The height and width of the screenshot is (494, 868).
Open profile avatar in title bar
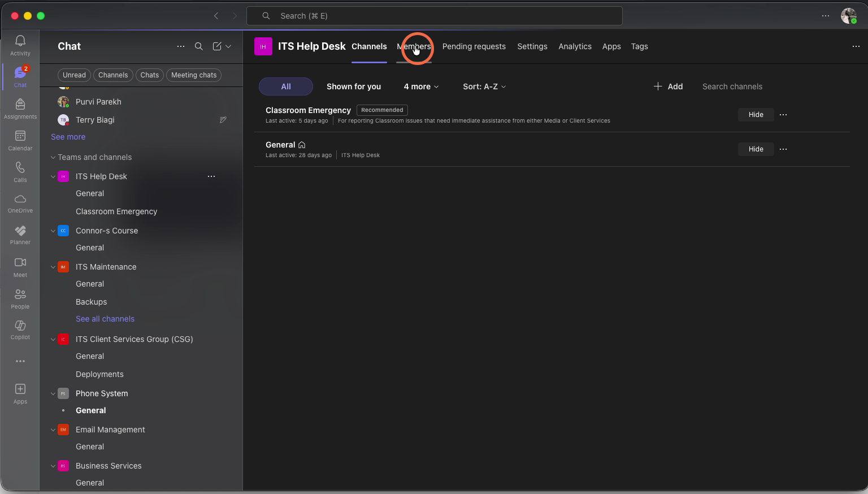click(x=848, y=16)
